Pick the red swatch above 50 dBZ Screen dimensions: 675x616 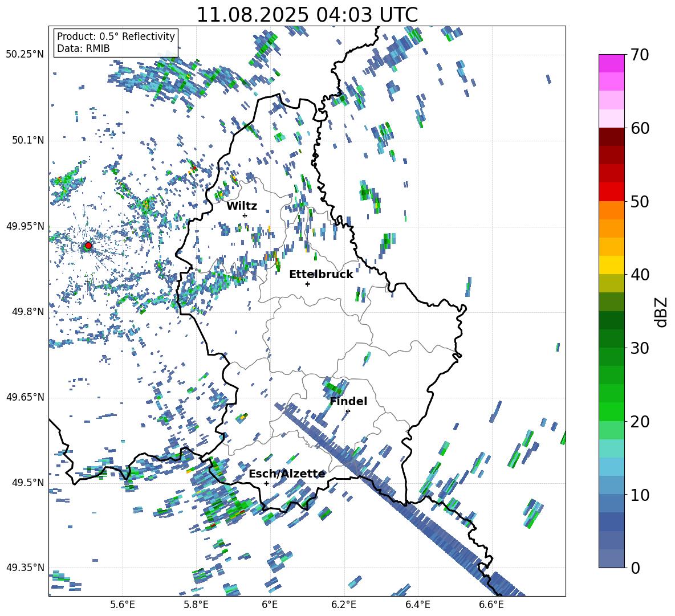pyautogui.click(x=611, y=192)
